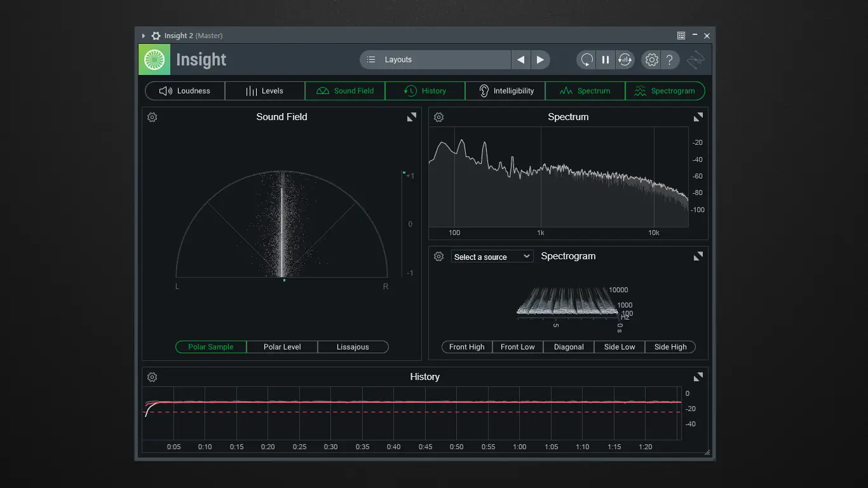The image size is (868, 488).
Task: Click the Sound Field panel title
Action: point(281,117)
